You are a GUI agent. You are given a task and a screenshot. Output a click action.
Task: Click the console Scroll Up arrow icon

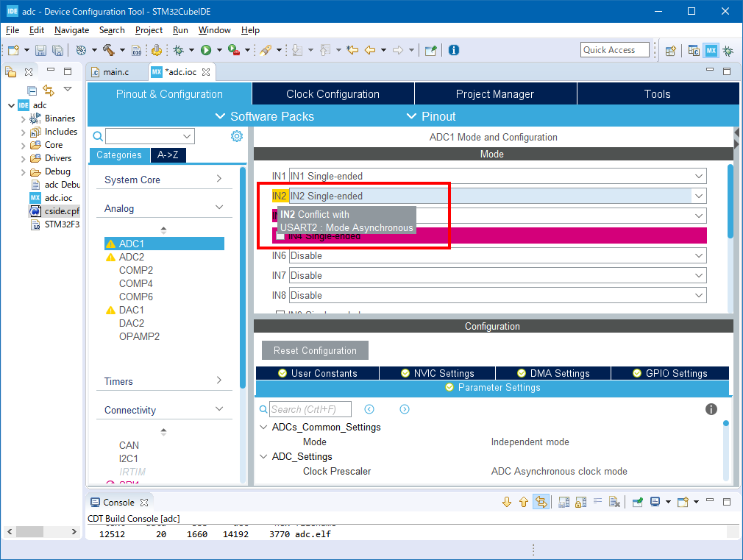pos(524,502)
